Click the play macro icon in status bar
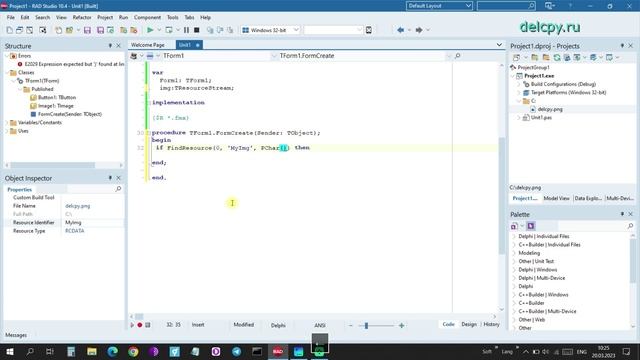 coord(132,325)
